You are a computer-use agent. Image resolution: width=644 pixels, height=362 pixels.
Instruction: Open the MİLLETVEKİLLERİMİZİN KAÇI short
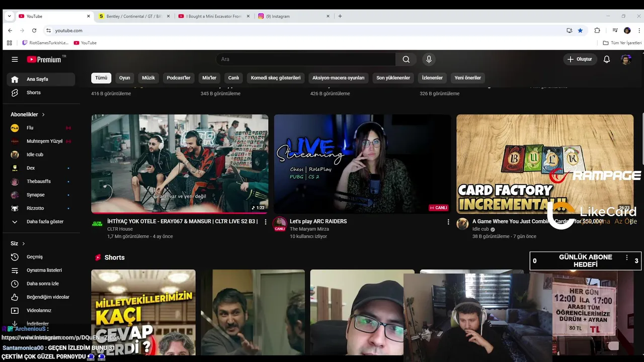coord(143,312)
